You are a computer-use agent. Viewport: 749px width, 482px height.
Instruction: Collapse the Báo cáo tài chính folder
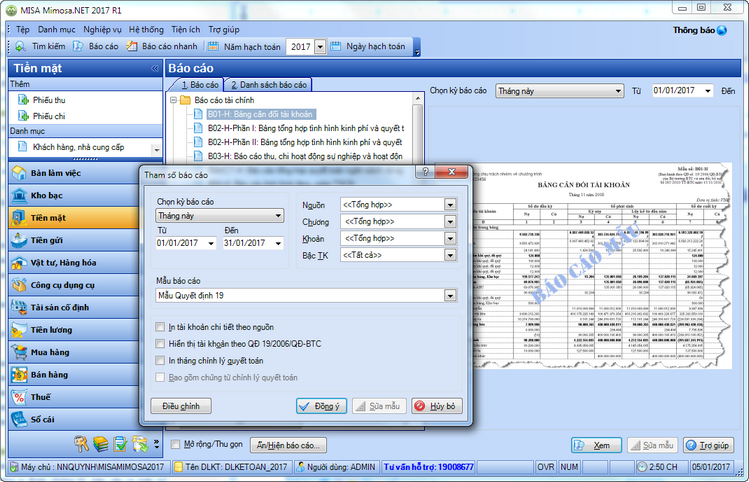(173, 100)
